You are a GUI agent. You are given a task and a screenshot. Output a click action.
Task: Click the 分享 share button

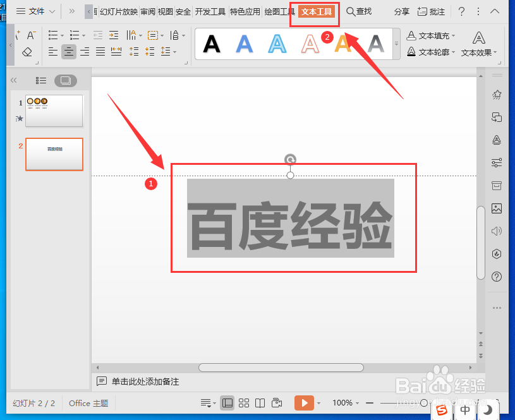pyautogui.click(x=402, y=12)
